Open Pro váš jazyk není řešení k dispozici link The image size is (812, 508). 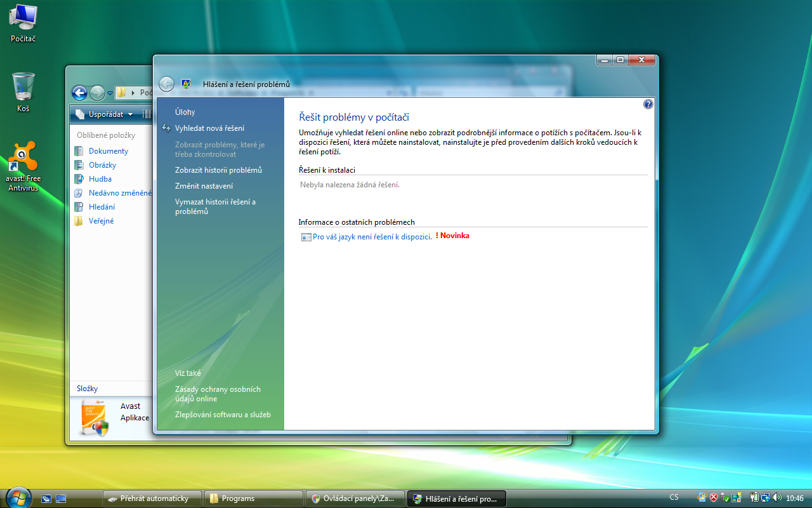tap(372, 236)
